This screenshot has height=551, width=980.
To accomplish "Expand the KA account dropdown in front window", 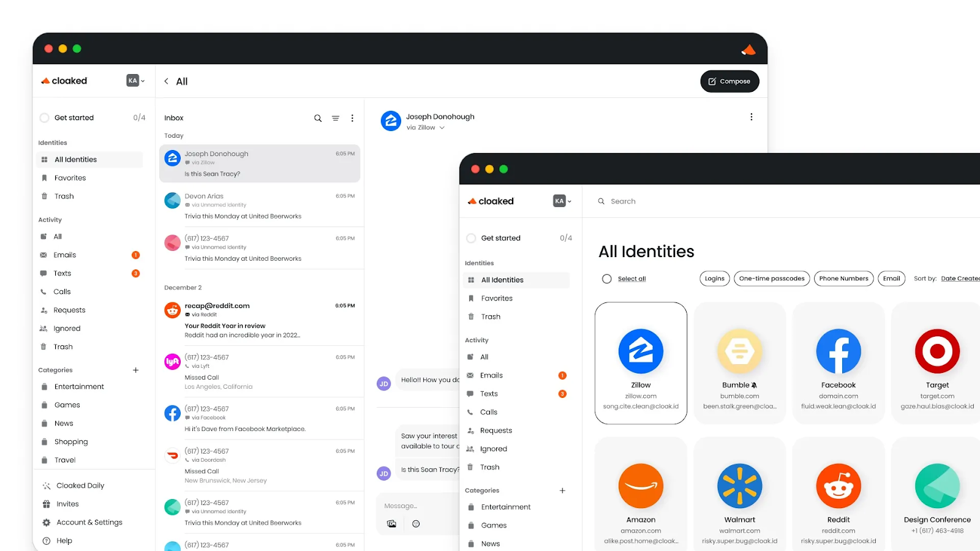I will pos(562,201).
